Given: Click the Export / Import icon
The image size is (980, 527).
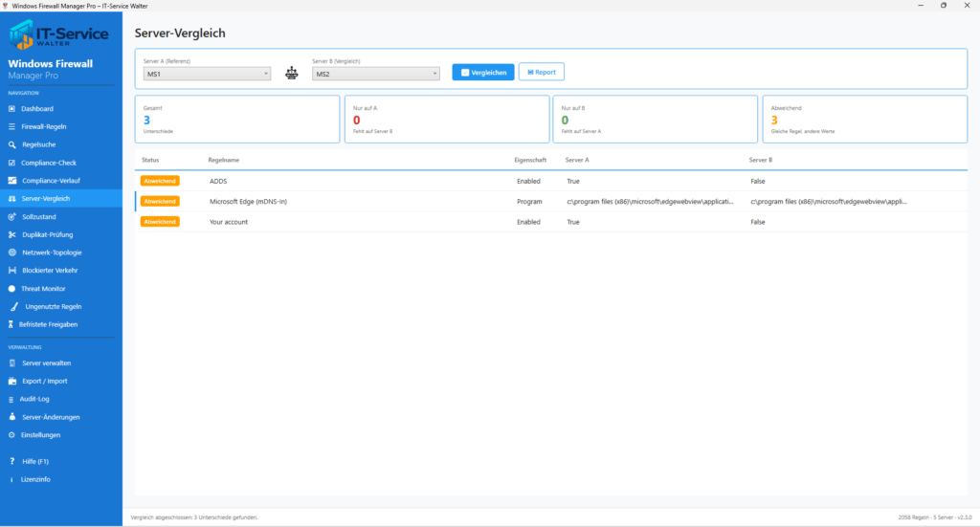Looking at the screenshot, I should [11, 381].
